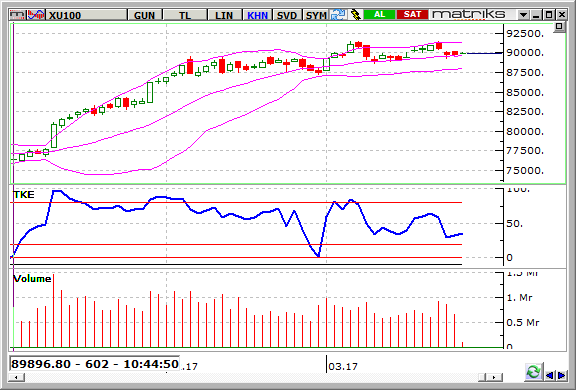
Task: Toggle the LIN scale button
Action: point(224,15)
